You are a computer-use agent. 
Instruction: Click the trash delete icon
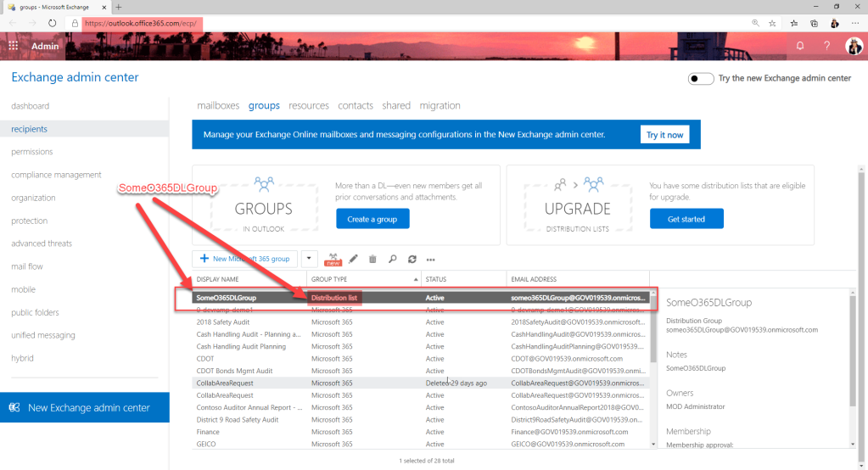point(372,259)
